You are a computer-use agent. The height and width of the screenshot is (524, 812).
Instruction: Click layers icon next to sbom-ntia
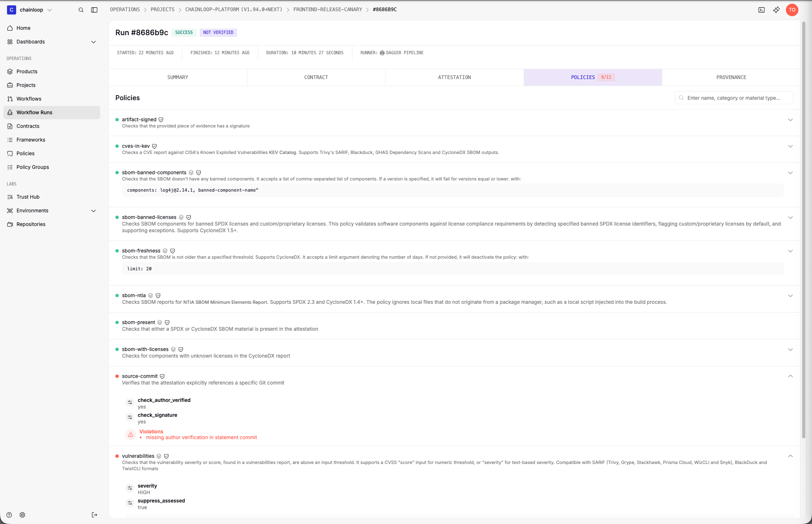click(x=151, y=296)
